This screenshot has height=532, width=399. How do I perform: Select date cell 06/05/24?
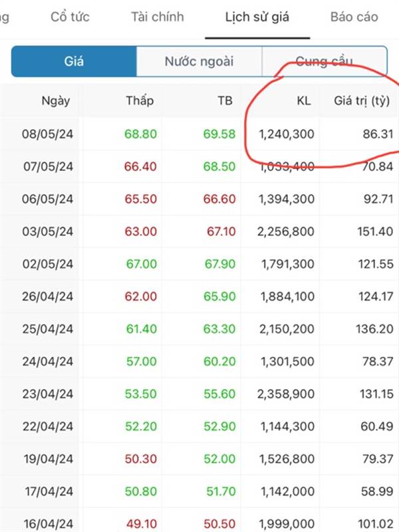click(x=47, y=199)
